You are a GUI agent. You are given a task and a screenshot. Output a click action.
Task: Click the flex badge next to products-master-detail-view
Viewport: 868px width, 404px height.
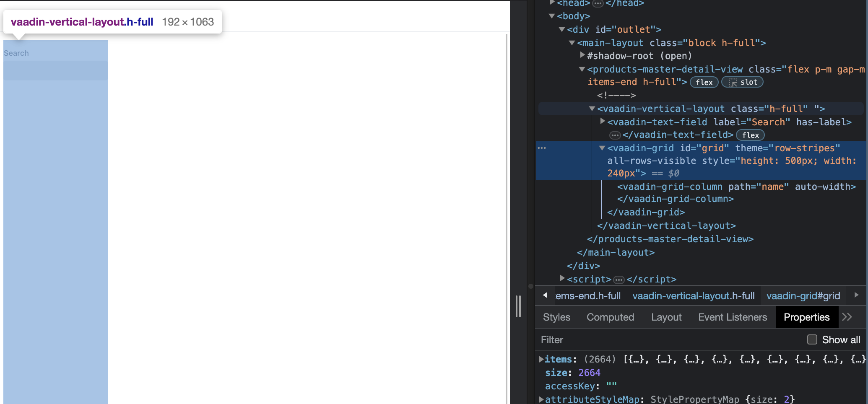(x=704, y=83)
